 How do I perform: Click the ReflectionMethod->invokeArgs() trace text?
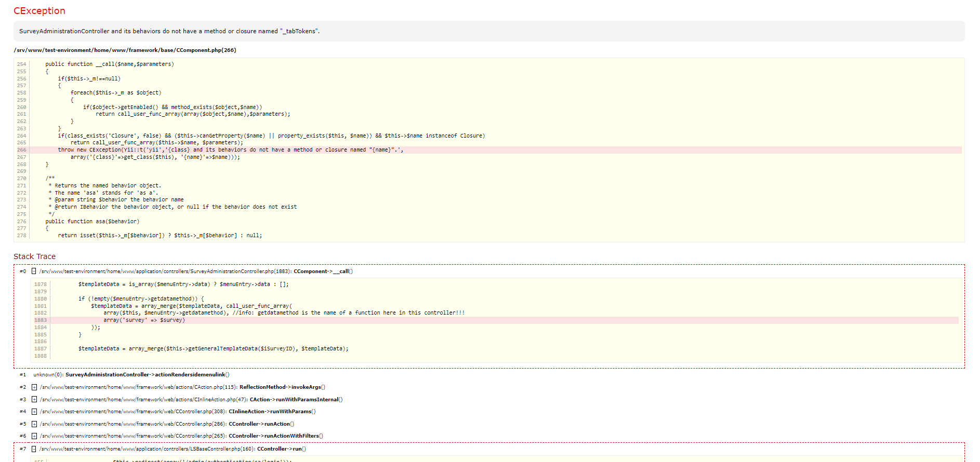282,387
